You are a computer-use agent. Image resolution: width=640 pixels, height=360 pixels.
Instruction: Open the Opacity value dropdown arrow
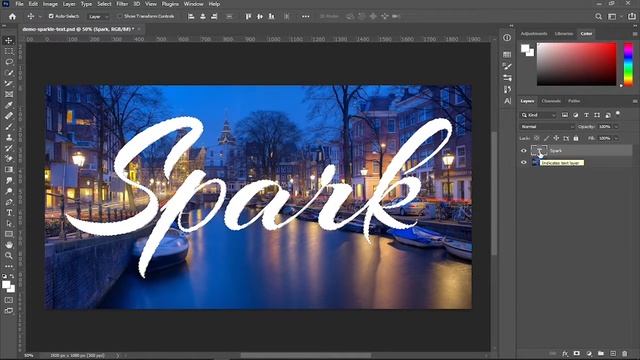[616, 127]
